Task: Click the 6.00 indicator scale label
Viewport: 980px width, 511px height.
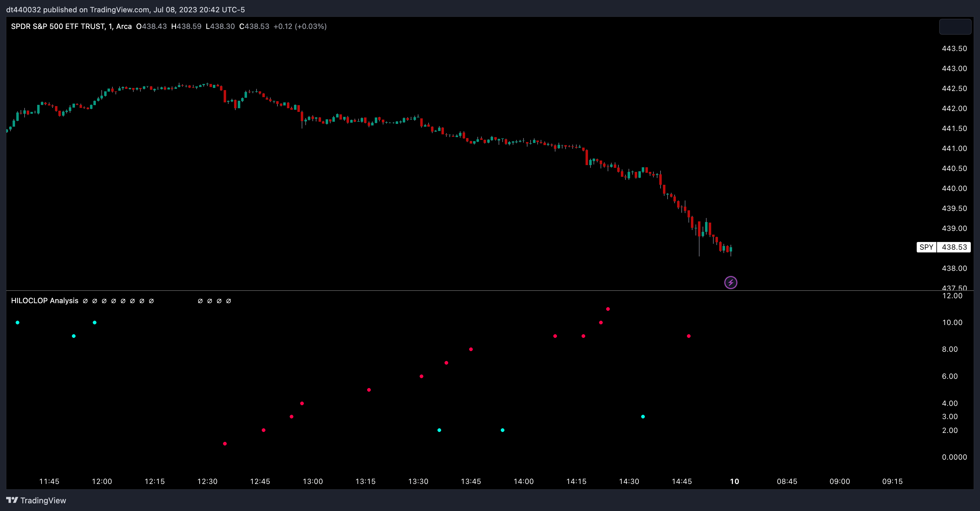Action: click(950, 376)
